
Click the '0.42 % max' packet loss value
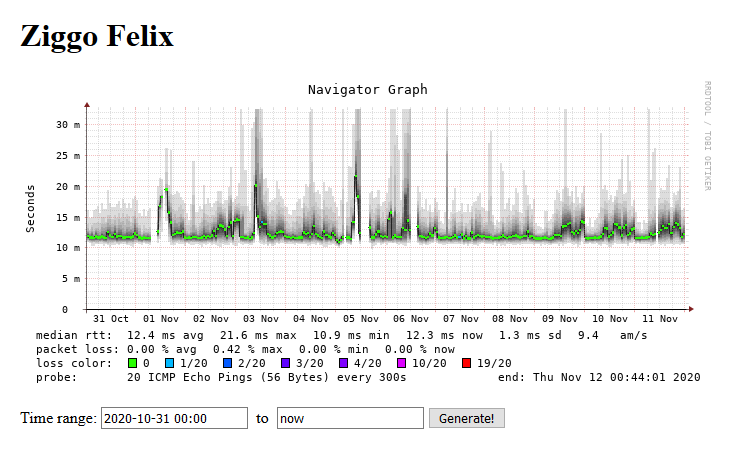click(x=248, y=349)
